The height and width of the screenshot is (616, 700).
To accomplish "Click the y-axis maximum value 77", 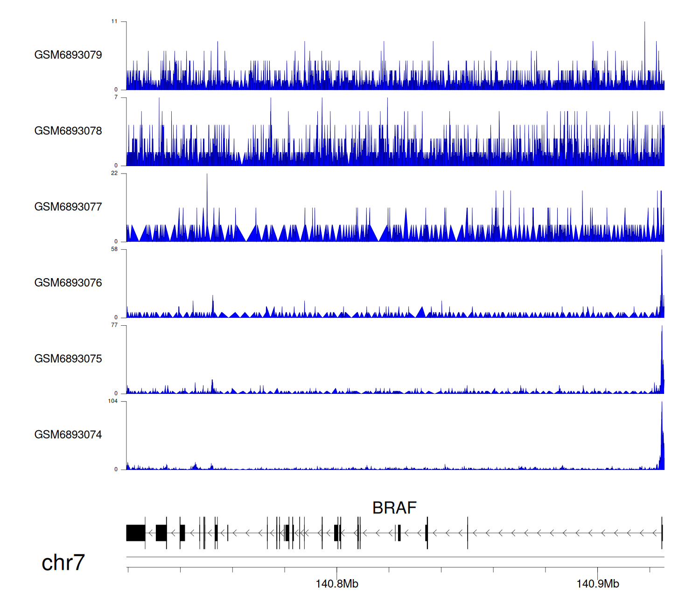I will (x=114, y=325).
